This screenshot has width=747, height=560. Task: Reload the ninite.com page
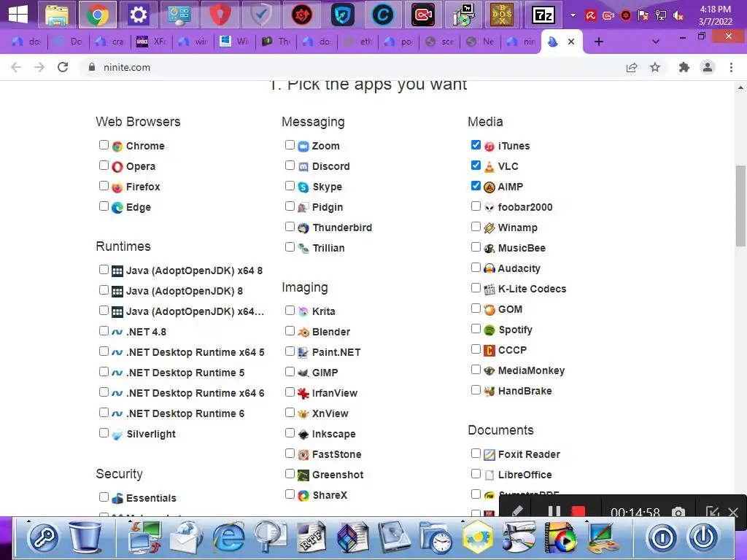63,67
